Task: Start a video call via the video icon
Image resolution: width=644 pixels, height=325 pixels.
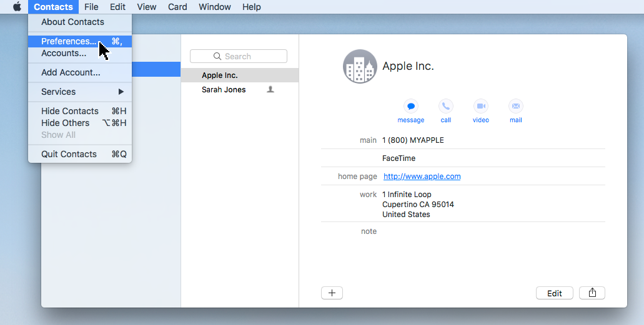Action: (x=480, y=106)
